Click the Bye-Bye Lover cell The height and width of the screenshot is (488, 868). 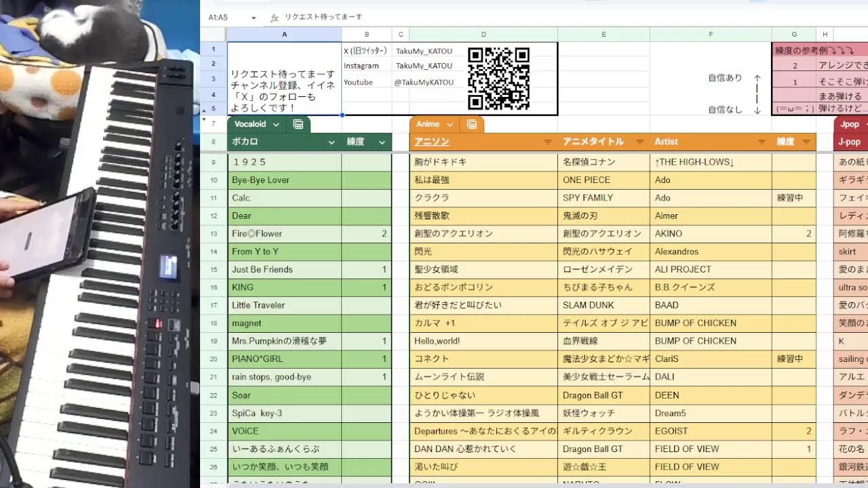coord(284,180)
